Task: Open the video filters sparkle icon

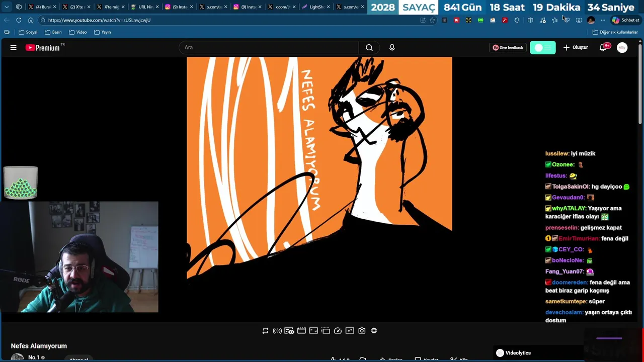Action: [x=350, y=331]
